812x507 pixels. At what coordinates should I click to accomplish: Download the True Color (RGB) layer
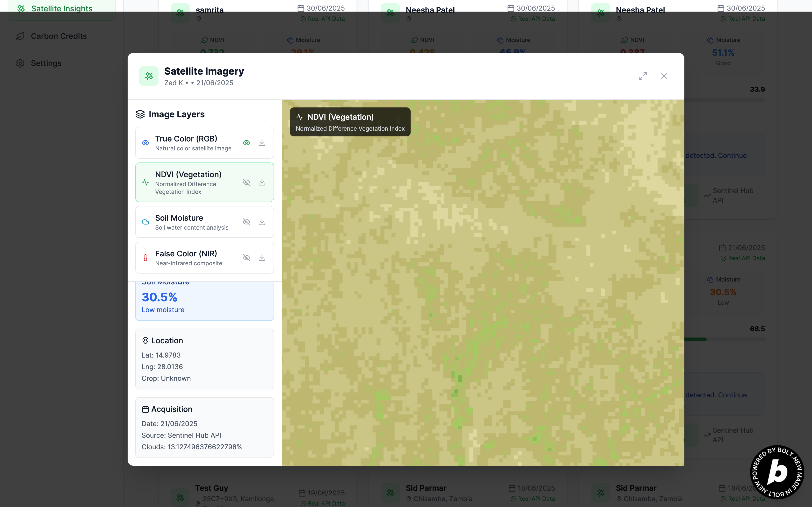(262, 143)
